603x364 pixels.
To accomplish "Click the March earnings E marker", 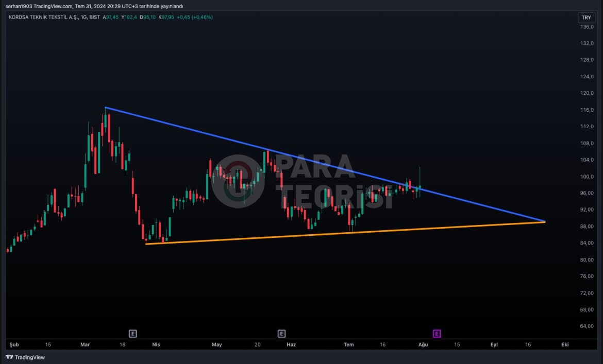I will [132, 334].
